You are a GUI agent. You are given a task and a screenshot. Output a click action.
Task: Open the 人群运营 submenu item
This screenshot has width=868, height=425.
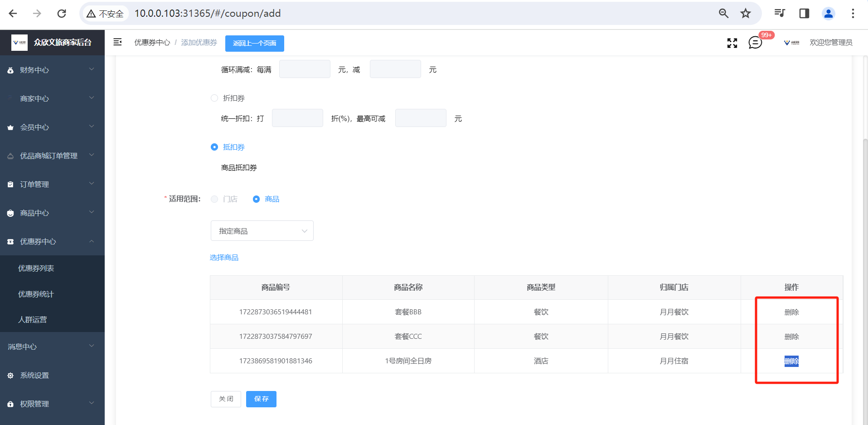[x=52, y=319]
